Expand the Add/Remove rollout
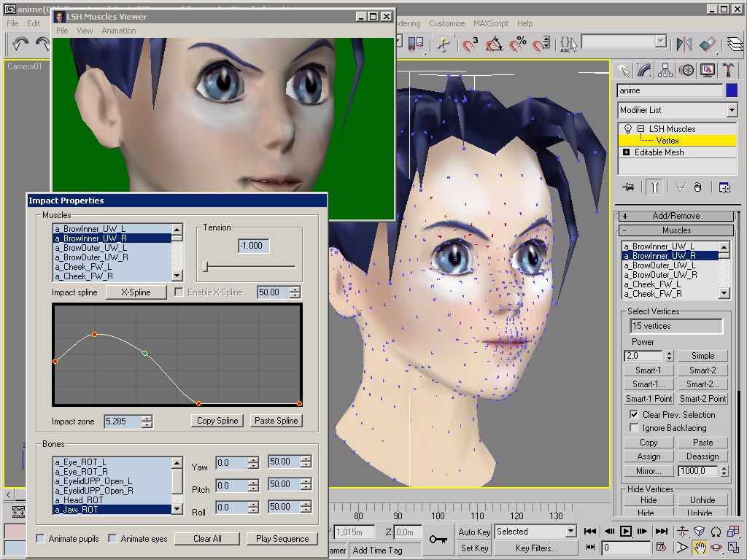The image size is (747, 560). coord(676,216)
